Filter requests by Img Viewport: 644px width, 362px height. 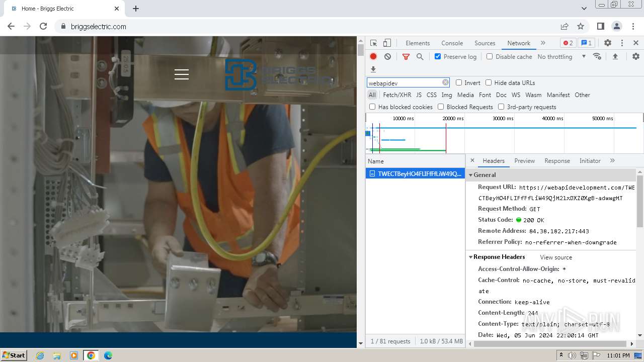pyautogui.click(x=447, y=95)
